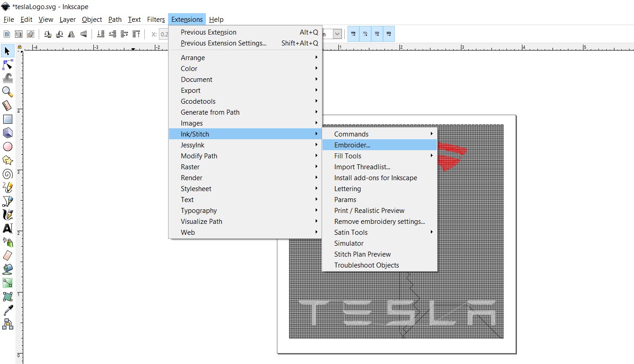Screen dimensions: 634x364
Task: Raise selection one step
Action: click(x=124, y=34)
